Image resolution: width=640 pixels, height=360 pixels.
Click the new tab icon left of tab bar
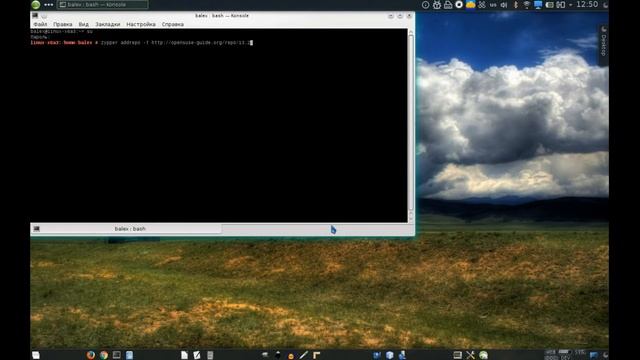[36, 229]
